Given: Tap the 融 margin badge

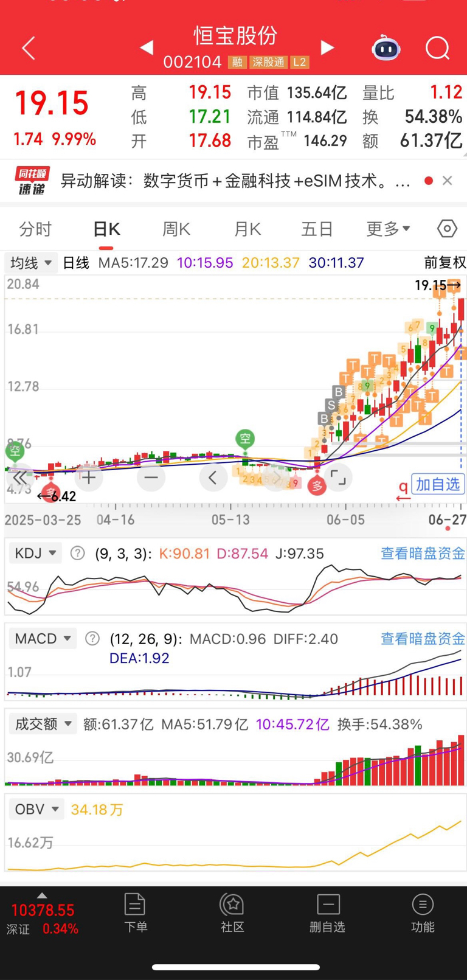Looking at the screenshot, I should pos(237,63).
